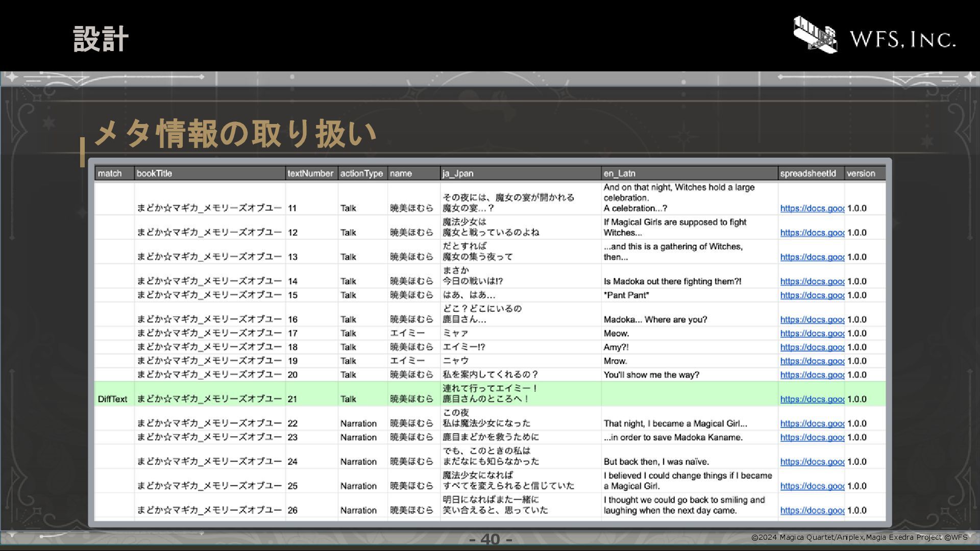Screen dimensions: 980x551
Task: Open the docs link in row 23
Action: point(812,438)
